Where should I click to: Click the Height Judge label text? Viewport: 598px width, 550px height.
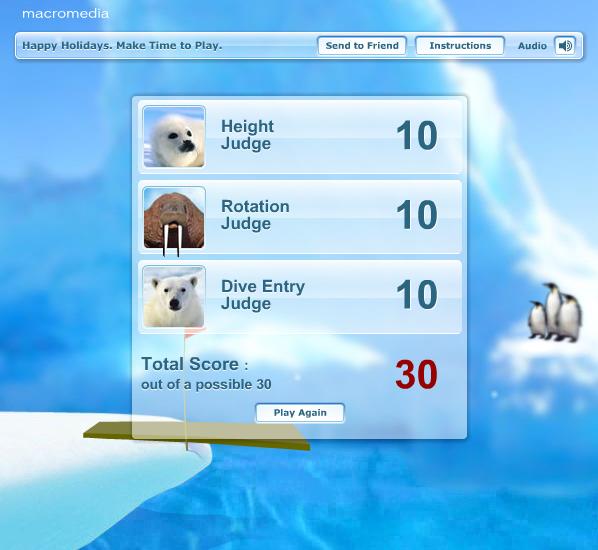(247, 135)
